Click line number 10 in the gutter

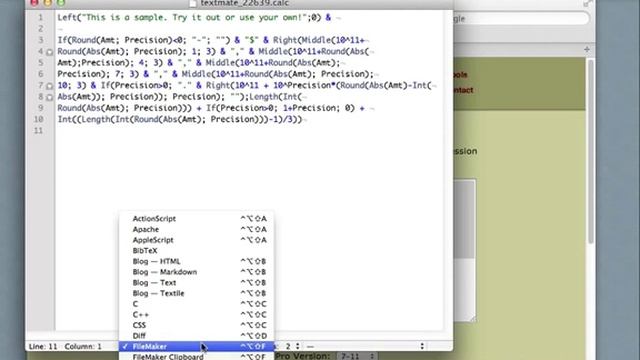tap(38, 119)
